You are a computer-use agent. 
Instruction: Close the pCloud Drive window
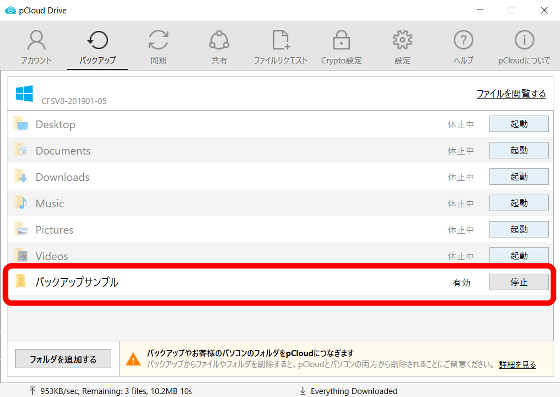(x=544, y=10)
